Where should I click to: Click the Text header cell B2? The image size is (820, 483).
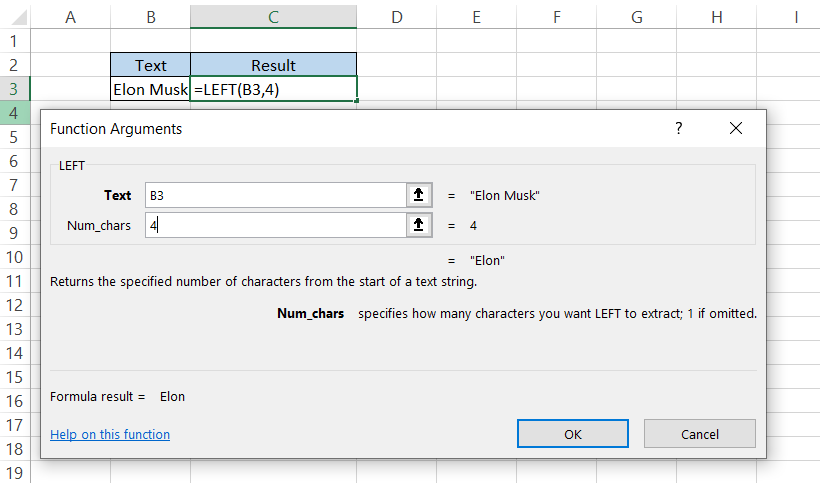coord(150,65)
